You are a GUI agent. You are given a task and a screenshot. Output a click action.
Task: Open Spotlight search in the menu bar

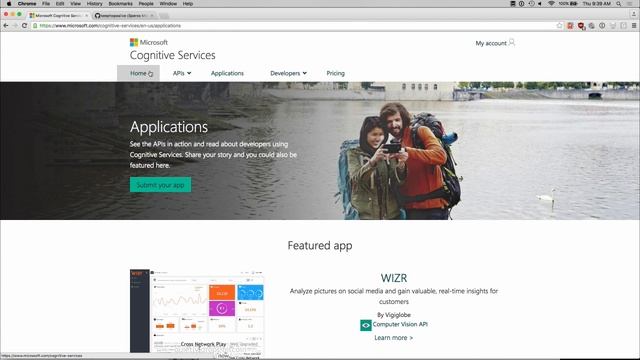click(x=619, y=4)
